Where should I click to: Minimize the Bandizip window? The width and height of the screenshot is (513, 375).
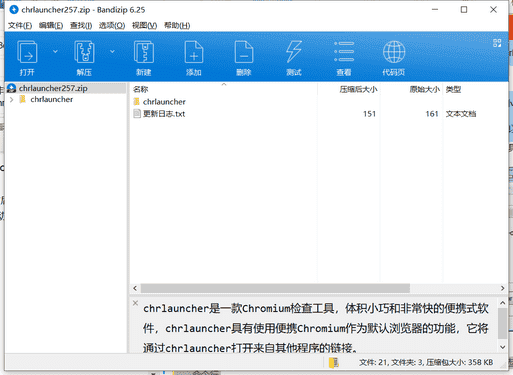click(x=435, y=10)
